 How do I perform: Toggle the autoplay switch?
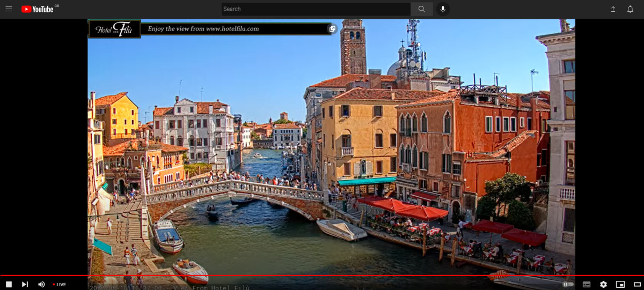[568, 284]
